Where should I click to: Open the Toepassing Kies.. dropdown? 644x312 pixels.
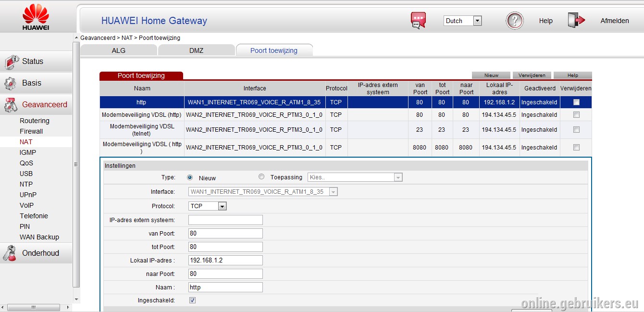pyautogui.click(x=355, y=177)
